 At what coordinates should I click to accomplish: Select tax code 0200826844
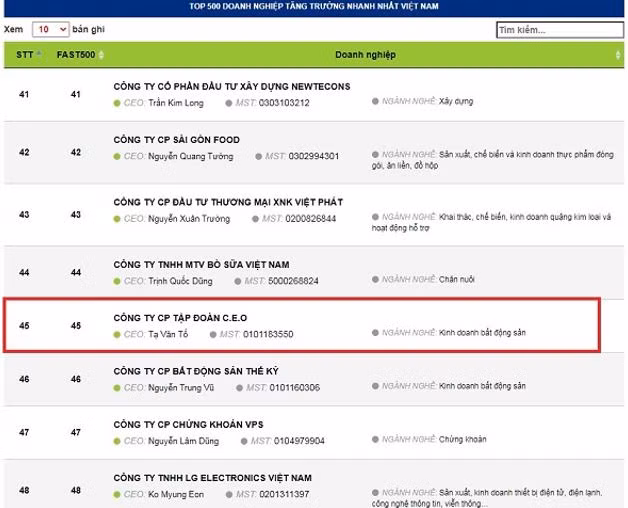(311, 219)
